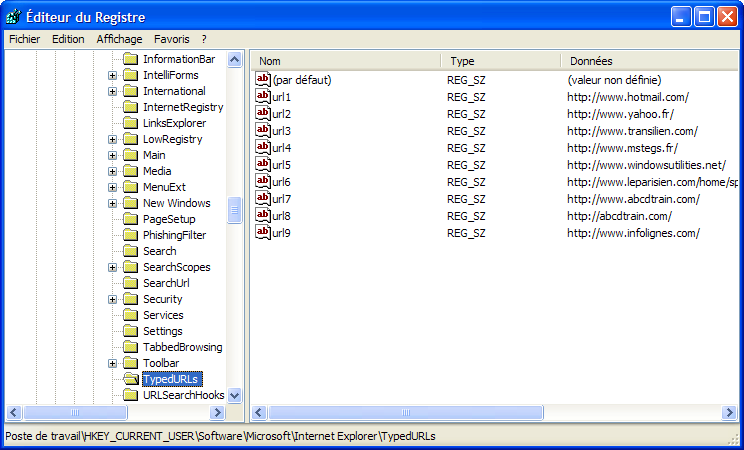
Task: Click the http://abcdtrain.com/ data cell
Action: pos(619,216)
